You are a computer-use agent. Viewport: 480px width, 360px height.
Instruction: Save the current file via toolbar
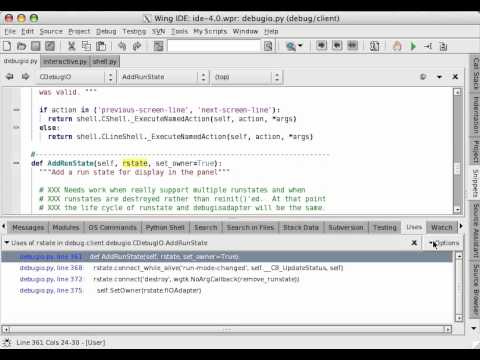pyautogui.click(x=36, y=46)
